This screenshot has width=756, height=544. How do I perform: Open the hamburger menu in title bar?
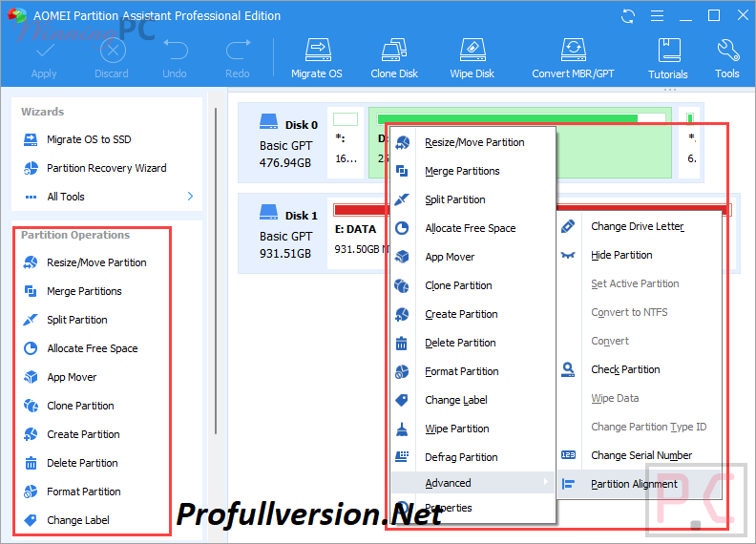coord(657,16)
